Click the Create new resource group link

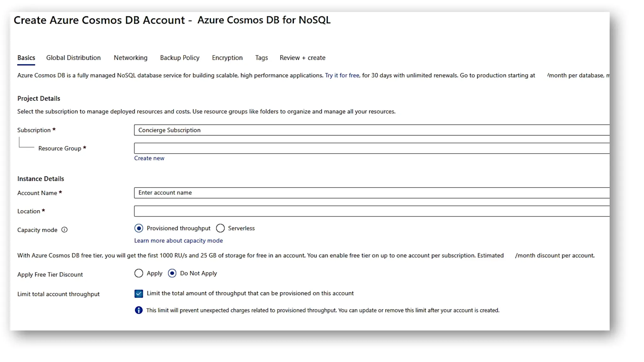point(149,158)
